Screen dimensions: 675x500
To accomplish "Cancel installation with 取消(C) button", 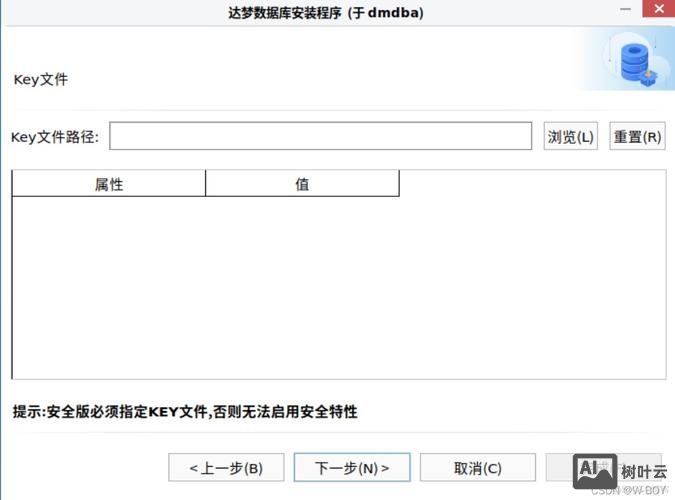I will [x=478, y=467].
